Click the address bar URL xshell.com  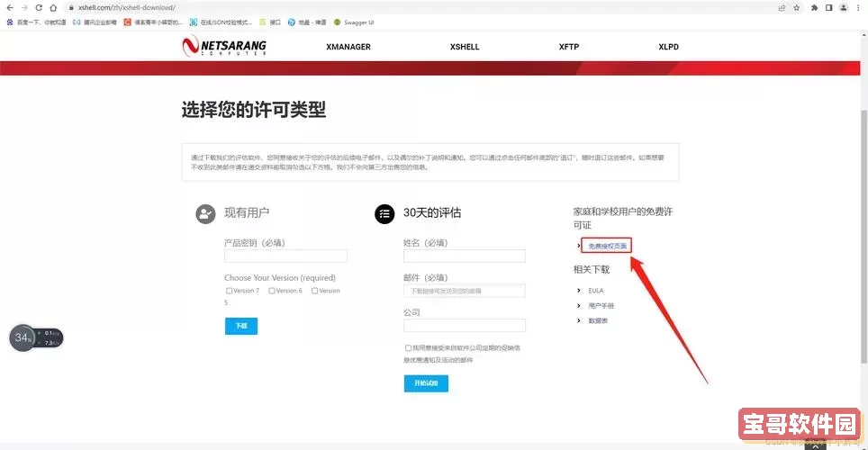[127, 8]
